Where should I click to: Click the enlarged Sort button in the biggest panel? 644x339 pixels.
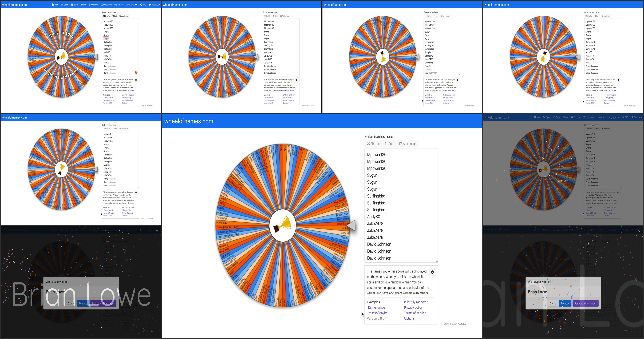pos(389,144)
